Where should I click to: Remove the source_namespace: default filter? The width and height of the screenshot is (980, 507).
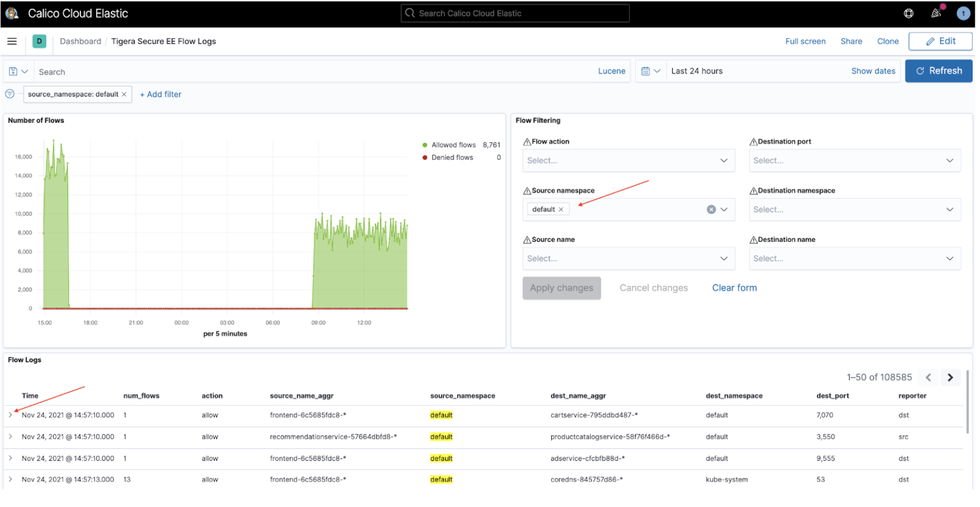tap(124, 94)
